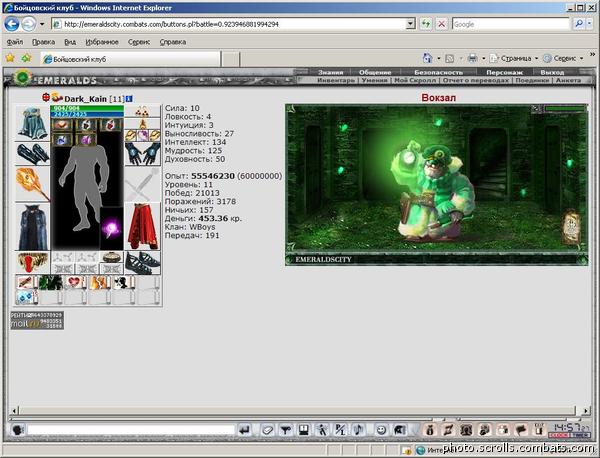Click the Вокзал location scene image

point(436,184)
